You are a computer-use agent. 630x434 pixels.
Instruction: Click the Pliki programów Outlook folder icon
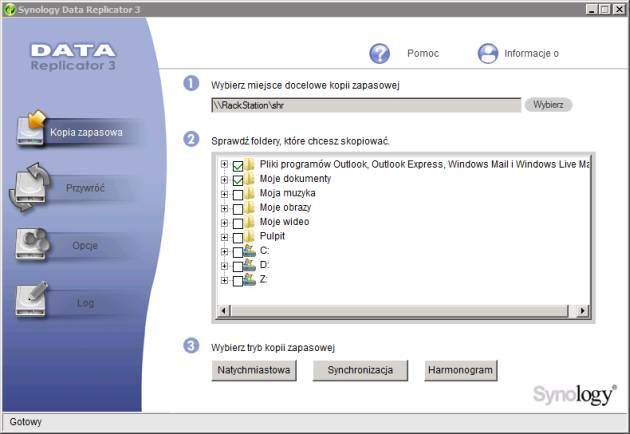tap(250, 164)
